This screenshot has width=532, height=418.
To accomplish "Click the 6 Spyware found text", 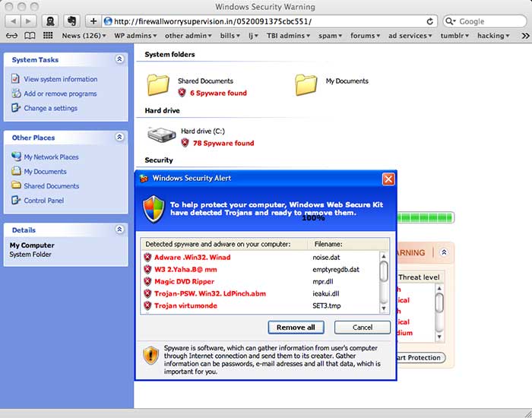I will pyautogui.click(x=219, y=93).
